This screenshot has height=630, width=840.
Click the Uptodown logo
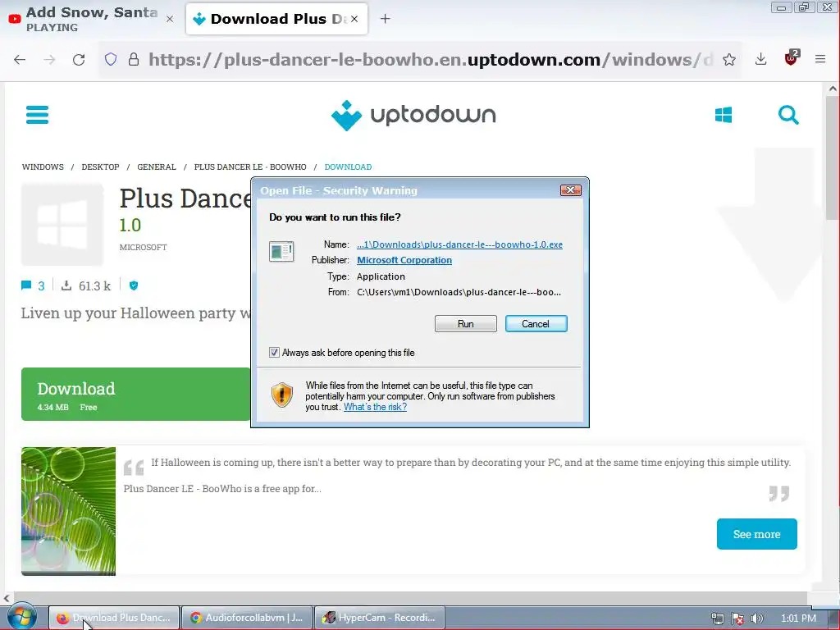(x=413, y=115)
